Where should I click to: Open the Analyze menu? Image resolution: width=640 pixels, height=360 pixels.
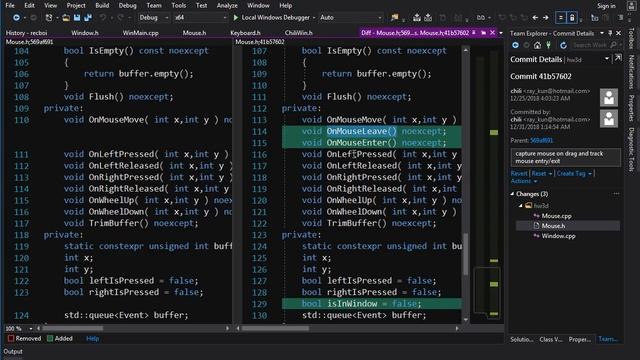click(x=227, y=5)
